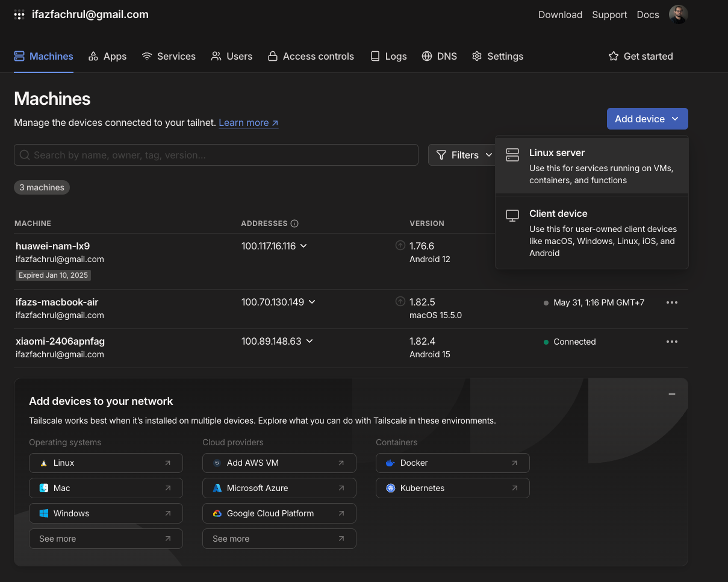728x582 pixels.
Task: Click the update arrow icon beside version 1.82.5
Action: (400, 301)
